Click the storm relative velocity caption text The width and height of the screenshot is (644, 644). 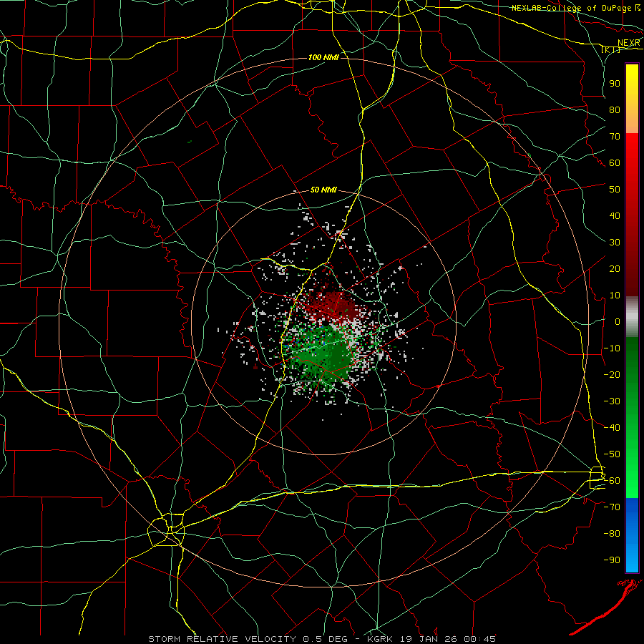[322, 639]
